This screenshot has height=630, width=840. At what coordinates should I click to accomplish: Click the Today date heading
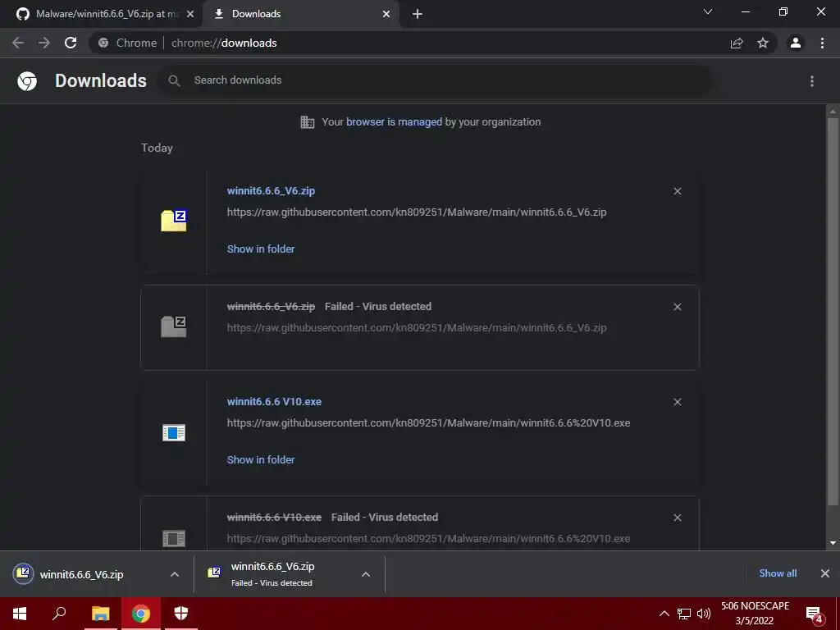[x=157, y=148]
